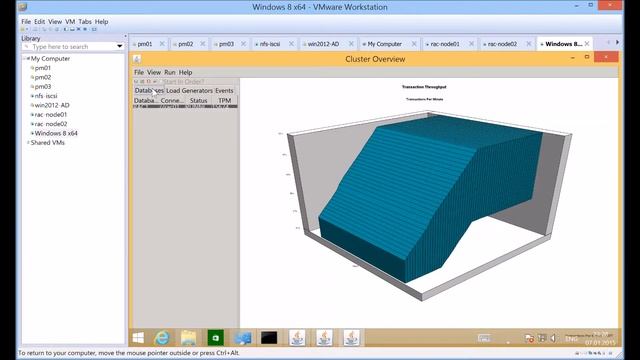This screenshot has height=360, width=640.
Task: Open the Help menu in Cluster Overview
Action: [x=185, y=72]
